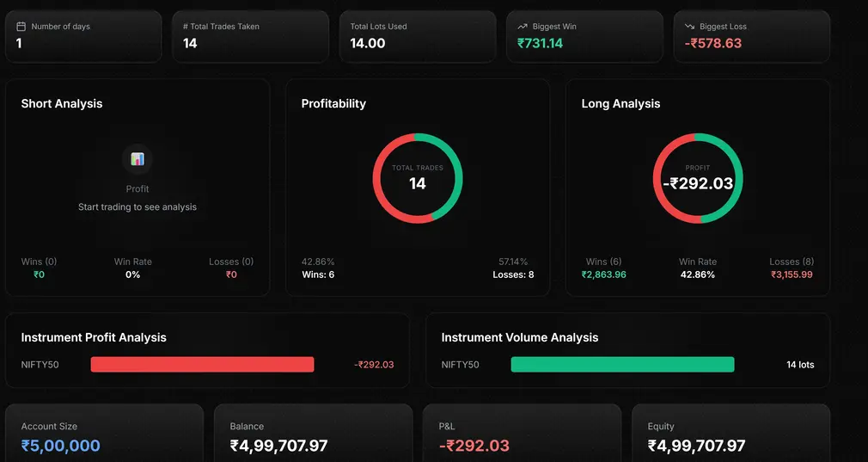Click the Account Size amount ₹5,00,000
868x462 pixels.
coord(61,446)
